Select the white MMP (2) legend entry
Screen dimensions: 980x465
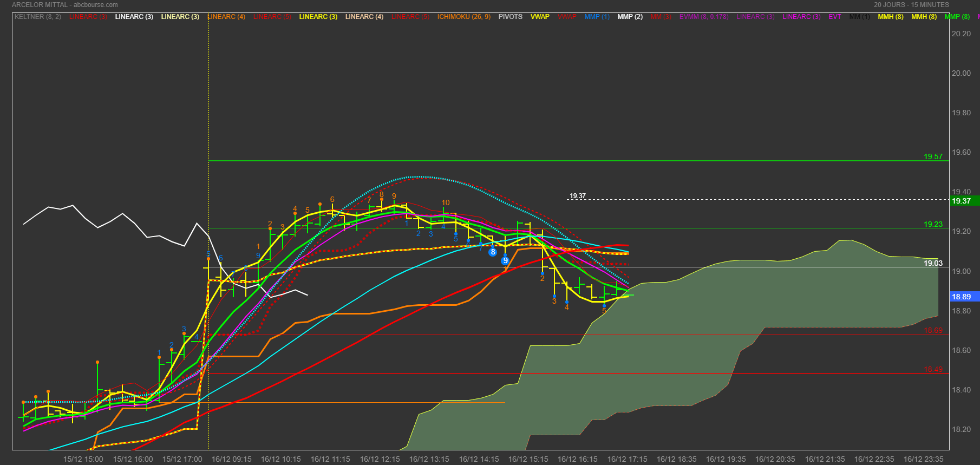(630, 17)
